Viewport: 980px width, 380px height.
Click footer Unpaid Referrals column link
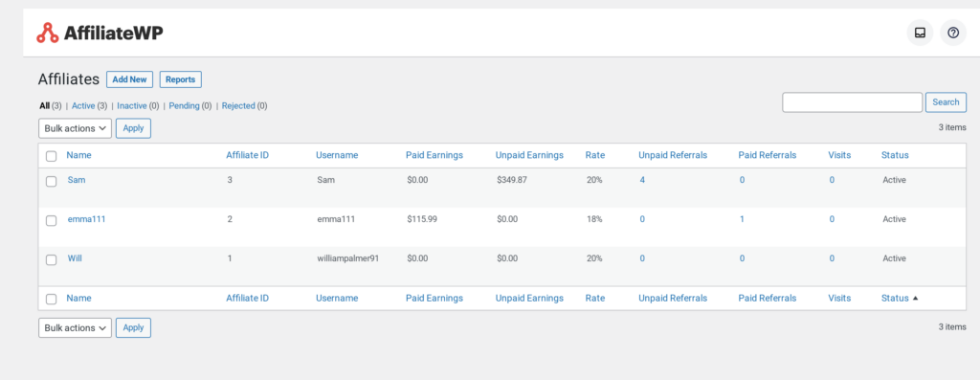tap(673, 298)
